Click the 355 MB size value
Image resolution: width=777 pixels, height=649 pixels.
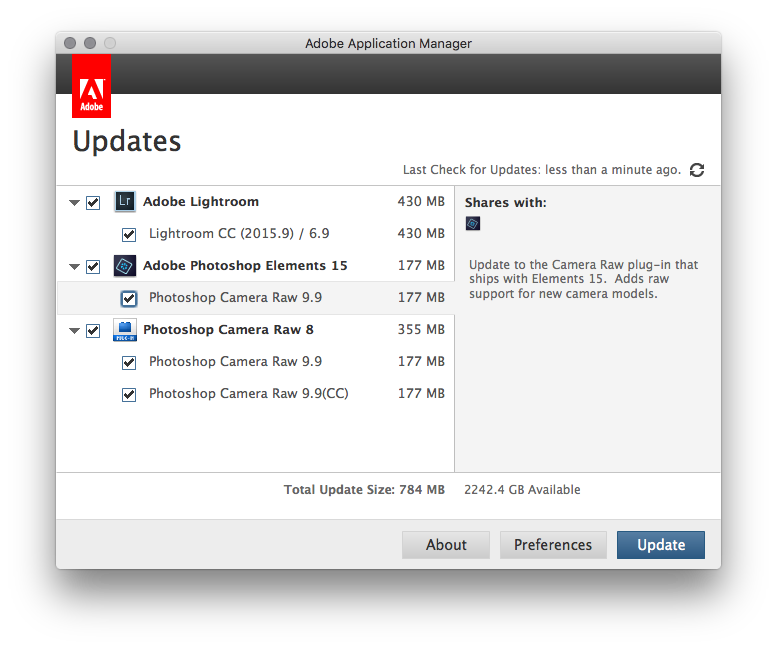coord(421,329)
